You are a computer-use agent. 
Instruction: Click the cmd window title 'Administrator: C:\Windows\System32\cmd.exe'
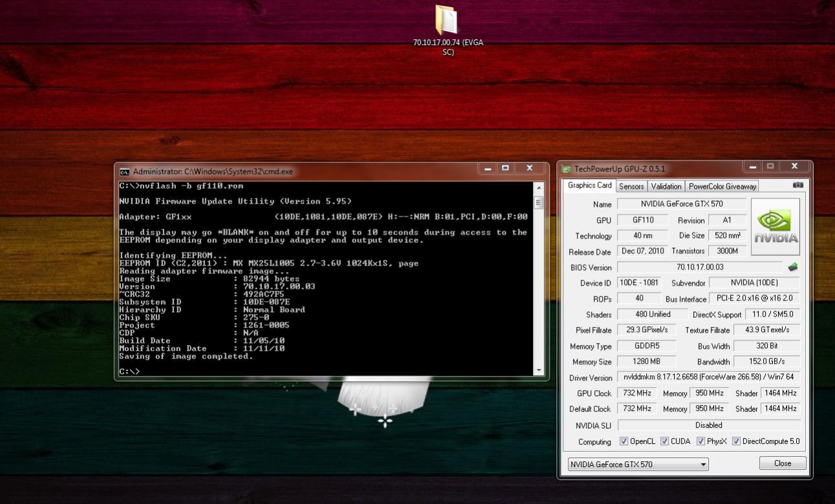[x=213, y=172]
